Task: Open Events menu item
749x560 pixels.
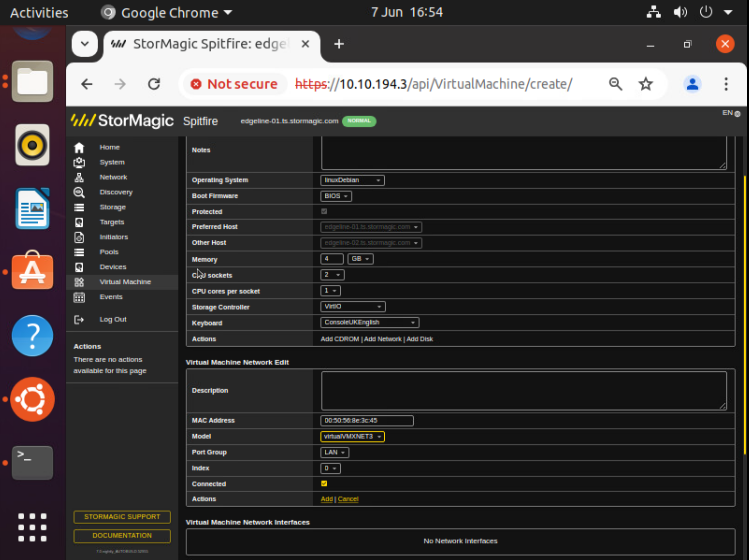Action: pos(111,297)
